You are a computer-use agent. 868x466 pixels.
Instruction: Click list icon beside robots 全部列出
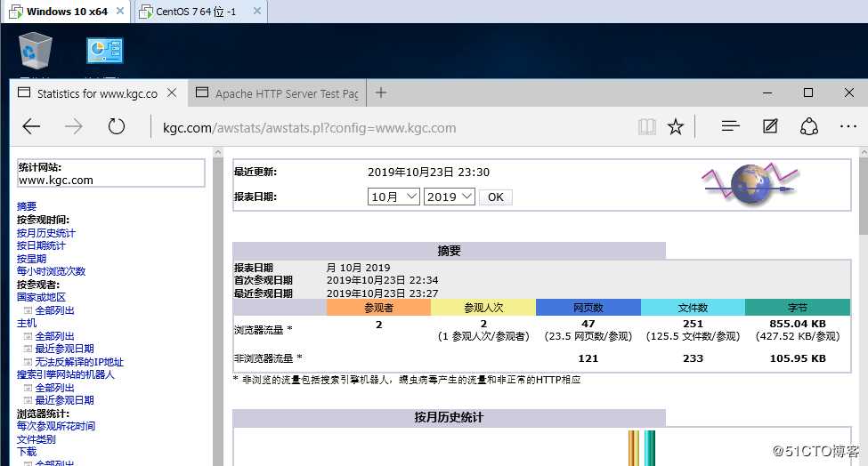tap(28, 388)
